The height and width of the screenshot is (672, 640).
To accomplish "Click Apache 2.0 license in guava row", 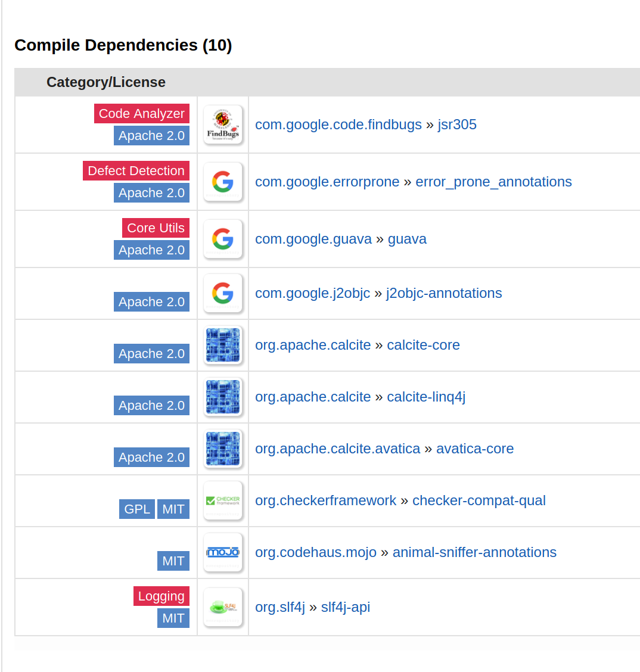I will pos(152,250).
